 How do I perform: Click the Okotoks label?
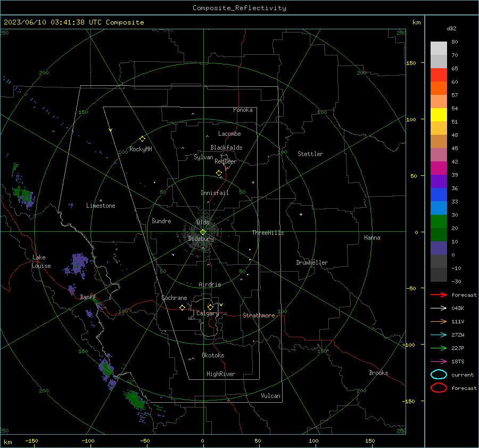click(x=213, y=355)
